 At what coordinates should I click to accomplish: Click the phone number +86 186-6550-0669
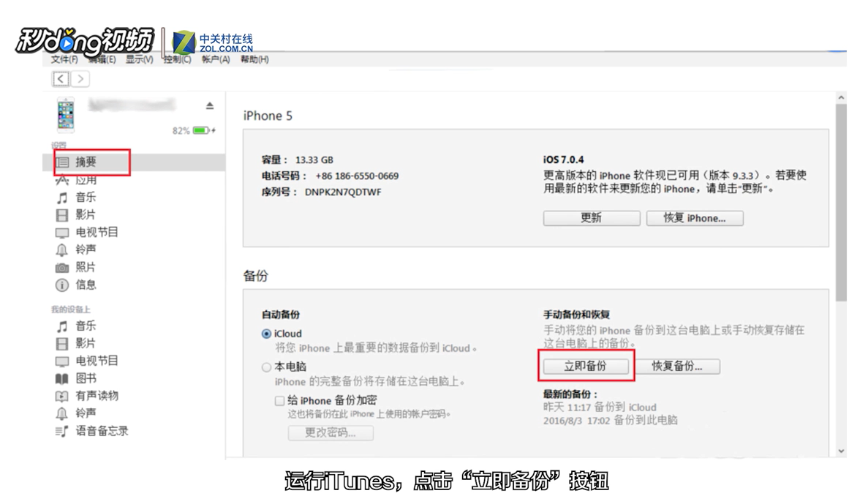(x=357, y=176)
